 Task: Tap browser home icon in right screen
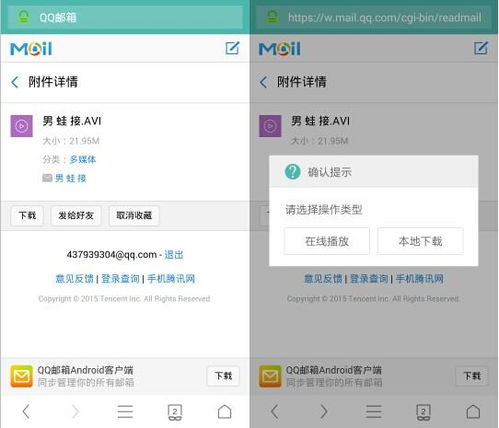pos(473,412)
